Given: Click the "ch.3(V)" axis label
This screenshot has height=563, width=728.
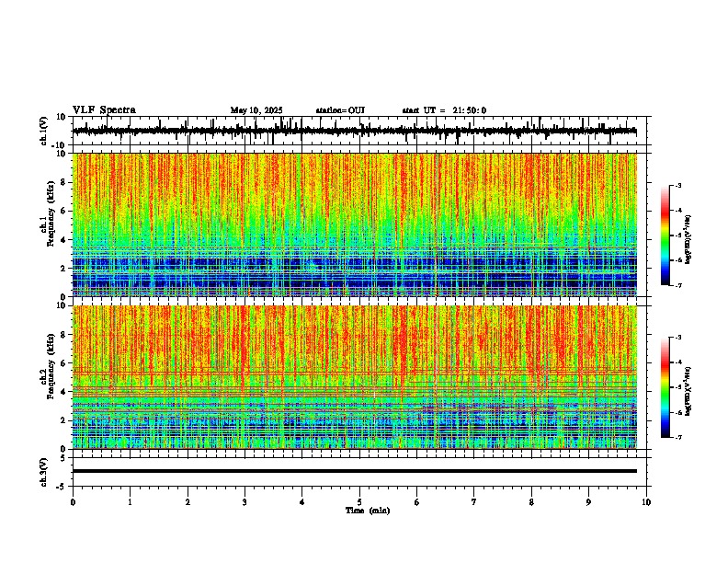Looking at the screenshot, I should (44, 472).
